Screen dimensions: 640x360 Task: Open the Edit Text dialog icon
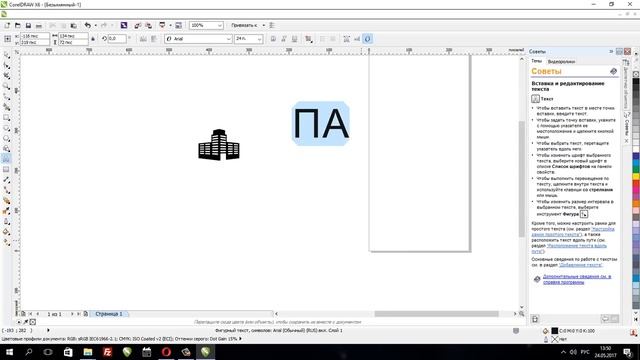coord(357,39)
